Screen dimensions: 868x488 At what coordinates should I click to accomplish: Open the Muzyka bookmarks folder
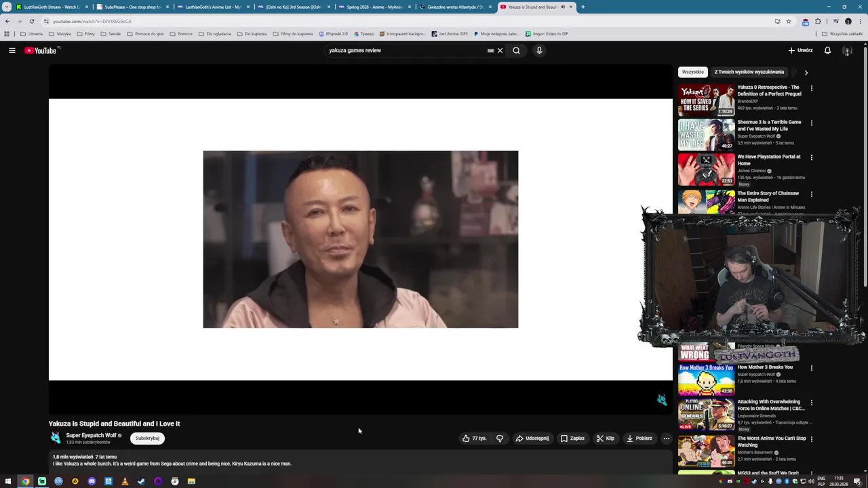point(60,34)
